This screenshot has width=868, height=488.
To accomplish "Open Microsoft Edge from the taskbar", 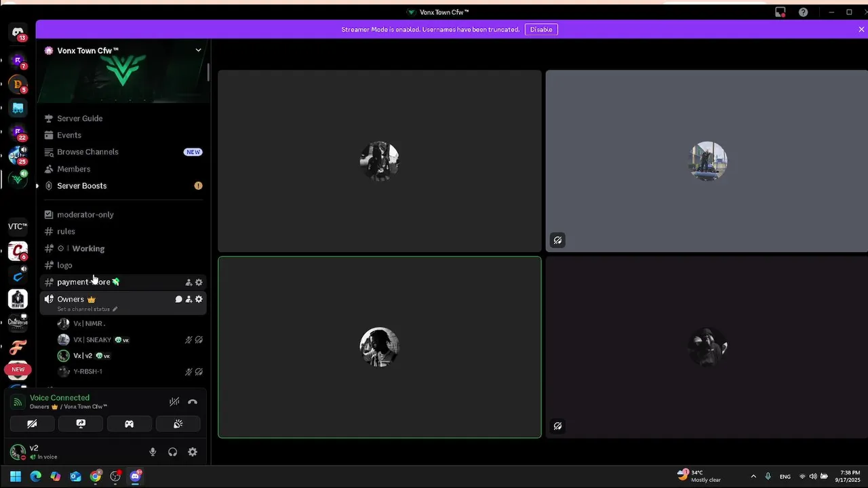I will (x=35, y=476).
